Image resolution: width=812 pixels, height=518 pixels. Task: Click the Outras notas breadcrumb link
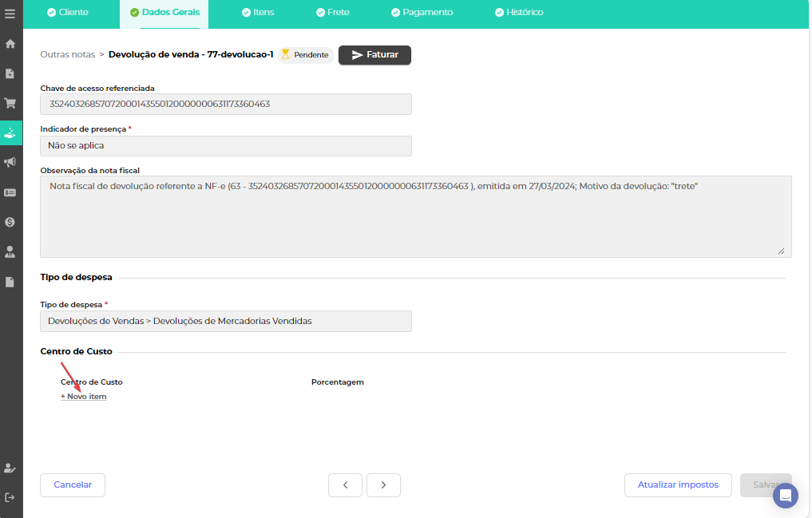(x=68, y=55)
